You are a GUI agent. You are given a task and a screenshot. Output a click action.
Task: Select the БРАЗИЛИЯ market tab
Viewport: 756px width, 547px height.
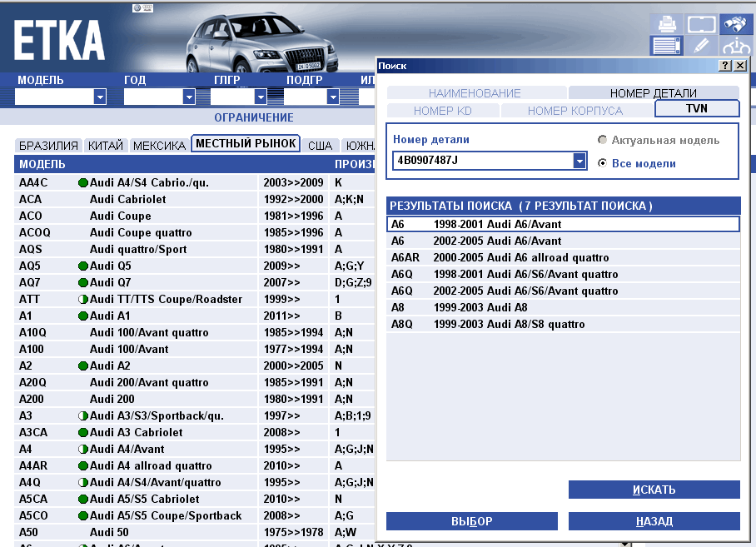(48, 146)
